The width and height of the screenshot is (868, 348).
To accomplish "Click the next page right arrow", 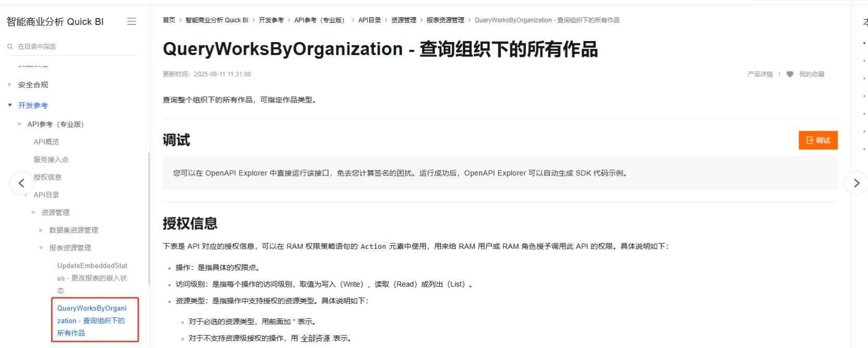I will coord(856,183).
